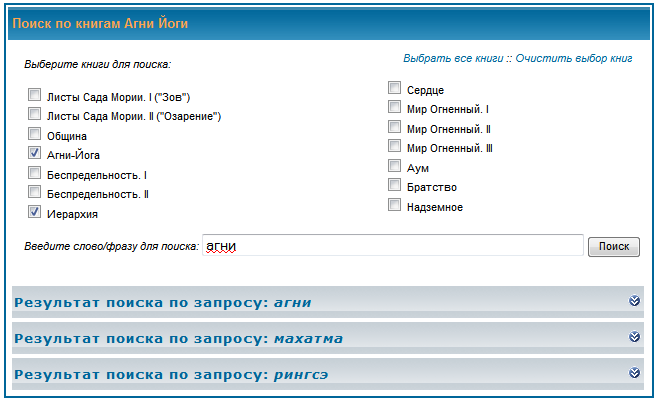Check the "Аум" checkbox
The width and height of the screenshot is (658, 403).
coord(395,167)
